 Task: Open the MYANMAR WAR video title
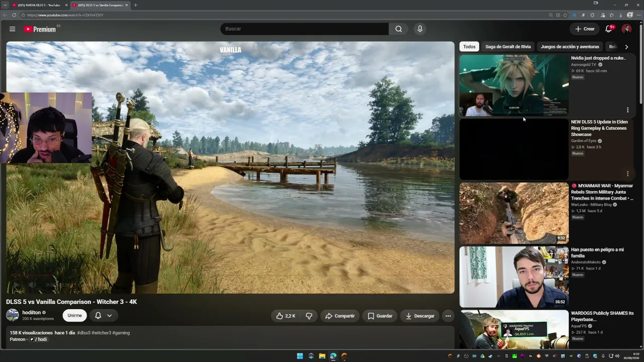click(602, 192)
